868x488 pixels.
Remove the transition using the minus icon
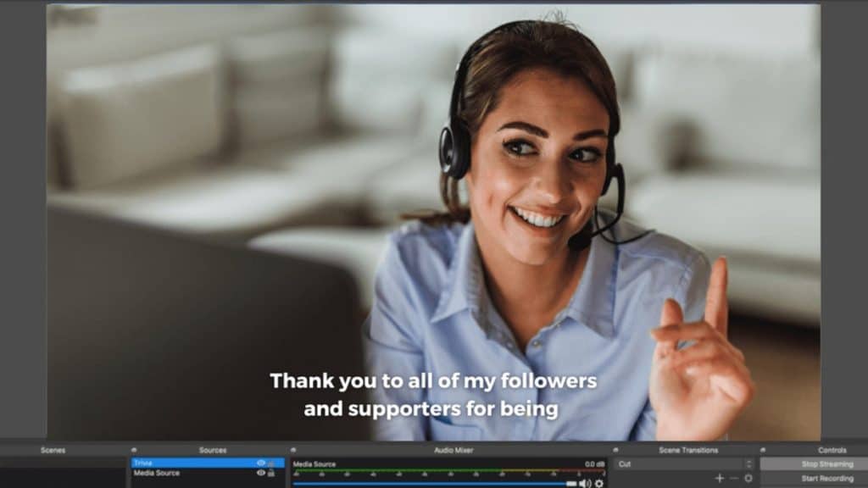point(732,478)
